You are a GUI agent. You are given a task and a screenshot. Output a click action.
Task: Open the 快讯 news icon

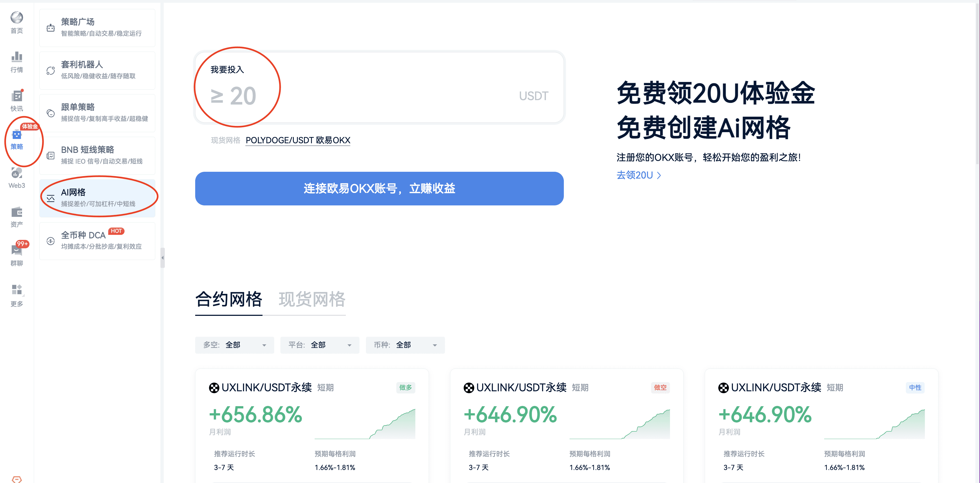coord(17,96)
